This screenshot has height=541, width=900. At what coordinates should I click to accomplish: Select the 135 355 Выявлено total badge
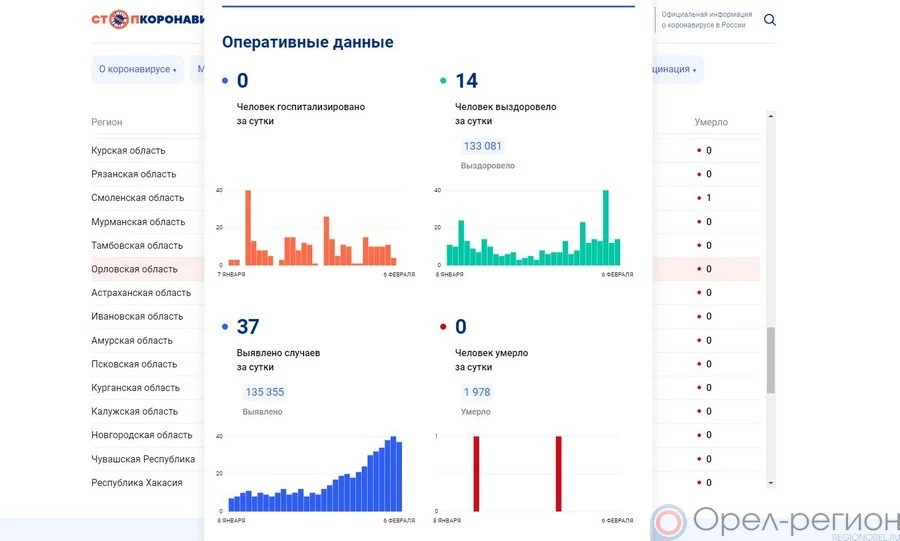coord(265,392)
